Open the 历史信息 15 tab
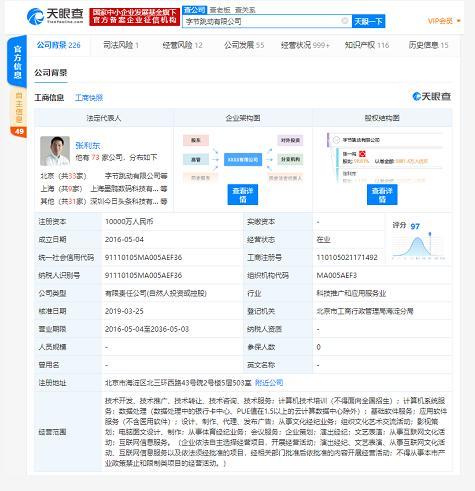Image resolution: width=475 pixels, height=491 pixels. pyautogui.click(x=428, y=45)
